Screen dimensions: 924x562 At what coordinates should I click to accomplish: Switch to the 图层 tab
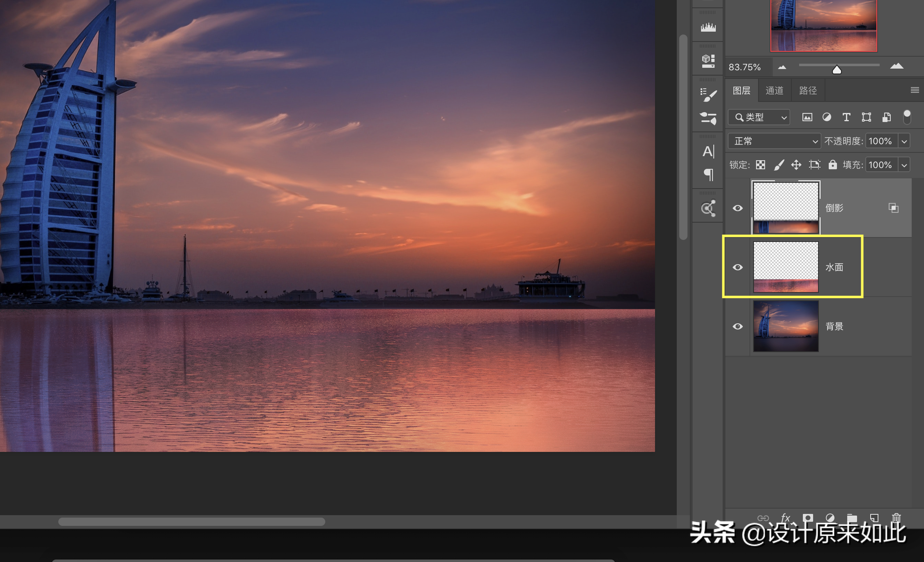pyautogui.click(x=742, y=90)
